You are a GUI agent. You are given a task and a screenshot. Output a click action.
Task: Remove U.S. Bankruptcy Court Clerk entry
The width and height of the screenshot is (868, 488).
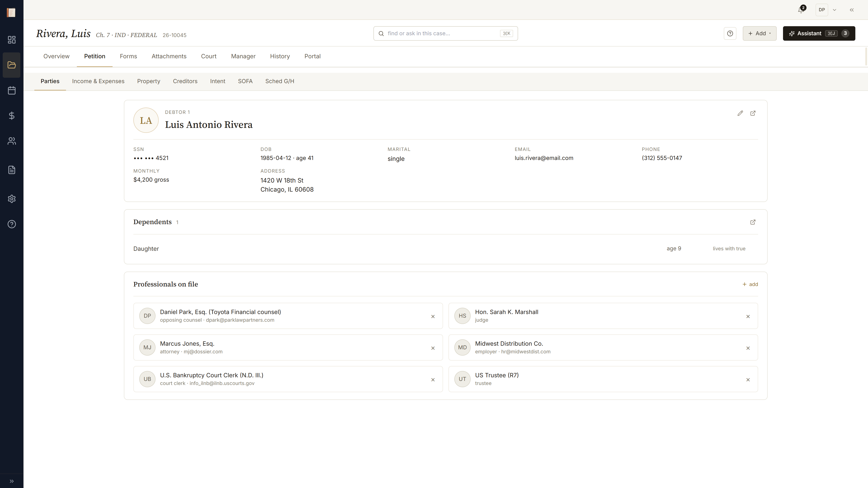coord(433,380)
